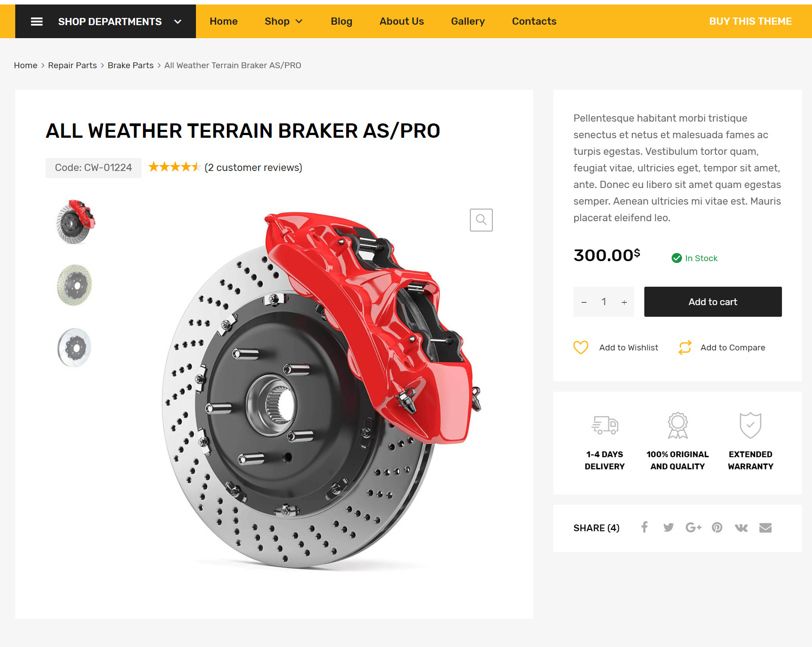Open the hamburger menu icon
Image resolution: width=812 pixels, height=647 pixels.
37,22
